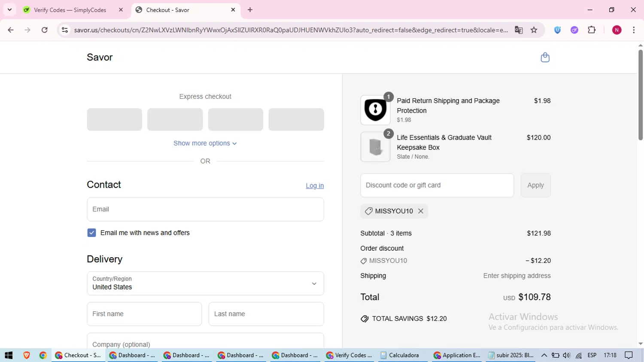Open the Chrome three-dot menu
The image size is (644, 362).
click(x=634, y=30)
